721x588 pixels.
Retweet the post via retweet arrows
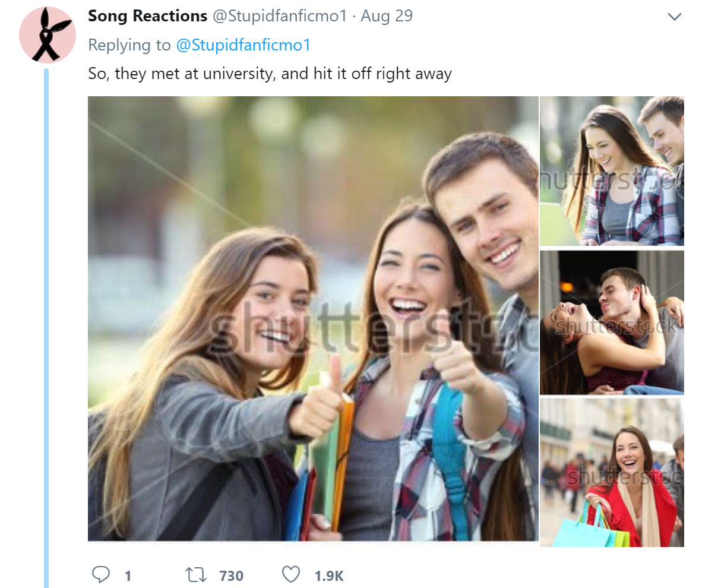pyautogui.click(x=195, y=575)
